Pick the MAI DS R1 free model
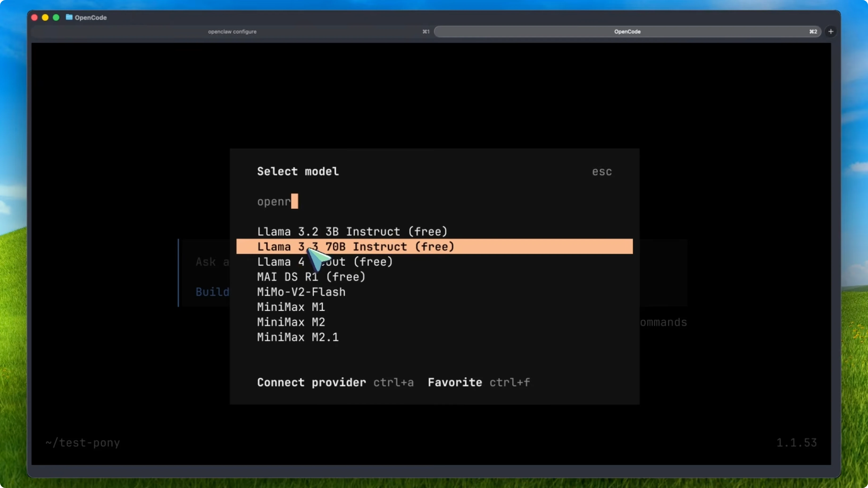Image resolution: width=868 pixels, height=488 pixels. pyautogui.click(x=311, y=277)
